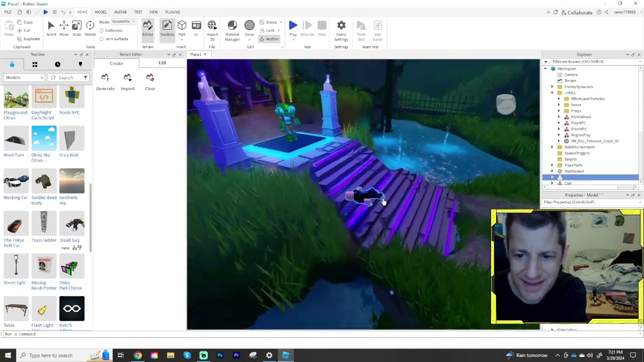Open the Color tool in ribbon
644x362 pixels.
(x=250, y=29)
